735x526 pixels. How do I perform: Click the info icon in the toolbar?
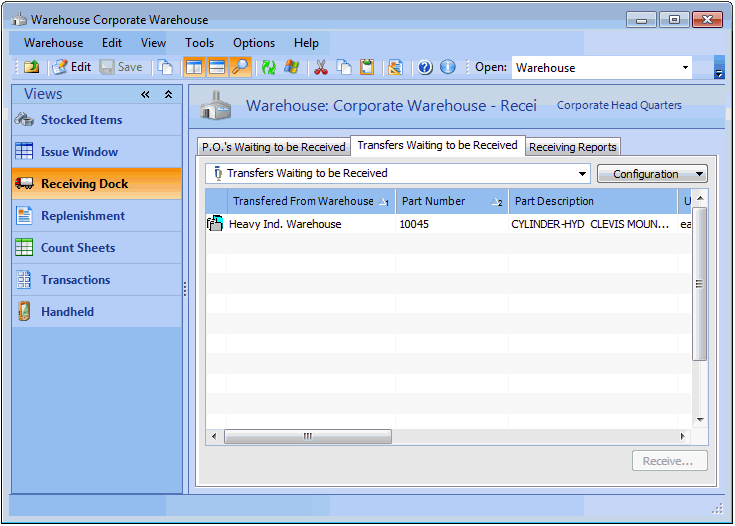[x=447, y=68]
